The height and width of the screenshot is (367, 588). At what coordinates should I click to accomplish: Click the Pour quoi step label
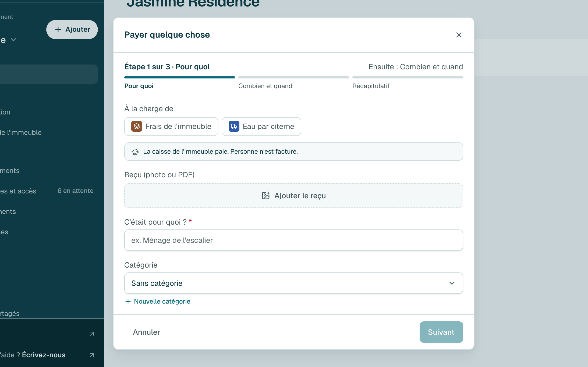[139, 86]
